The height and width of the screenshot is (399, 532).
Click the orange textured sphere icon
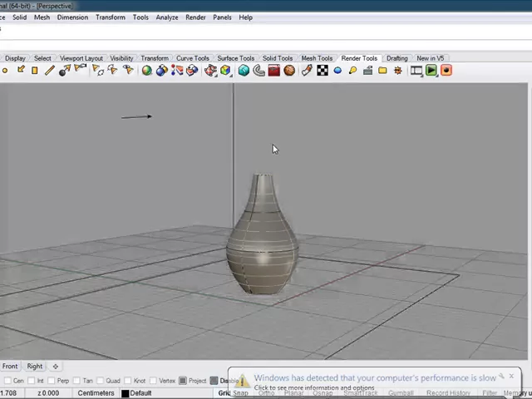click(289, 70)
